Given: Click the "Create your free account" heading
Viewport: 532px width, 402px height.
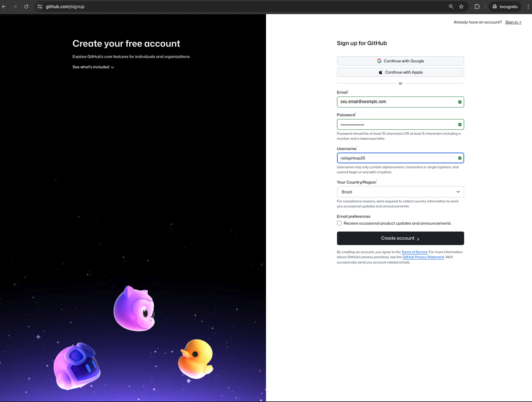Looking at the screenshot, I should point(126,44).
